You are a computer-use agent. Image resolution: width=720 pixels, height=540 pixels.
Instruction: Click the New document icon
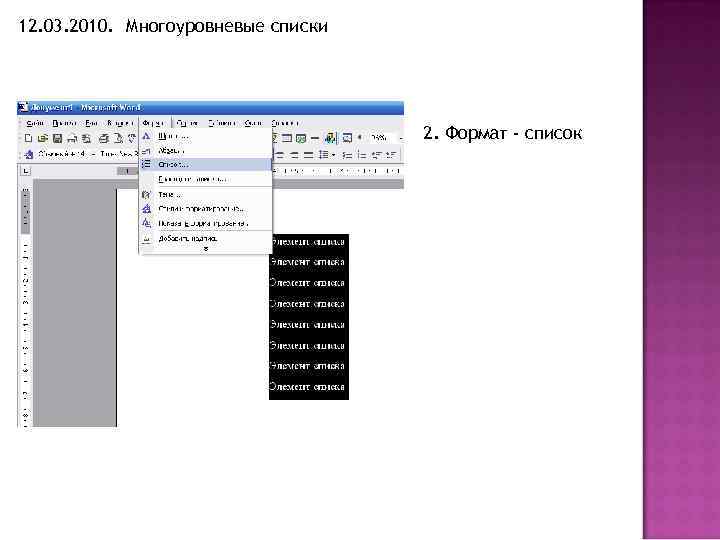click(28, 138)
